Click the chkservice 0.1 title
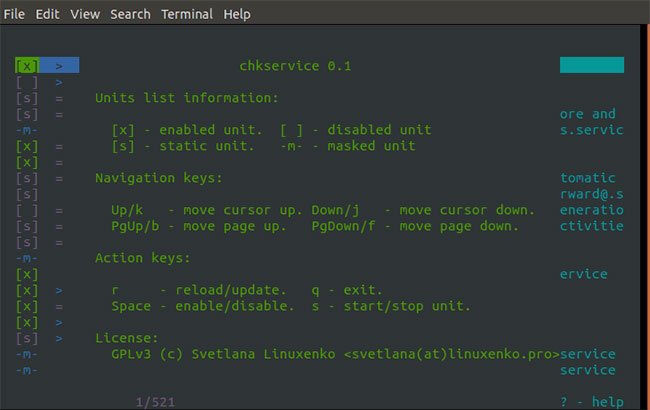 coord(295,66)
